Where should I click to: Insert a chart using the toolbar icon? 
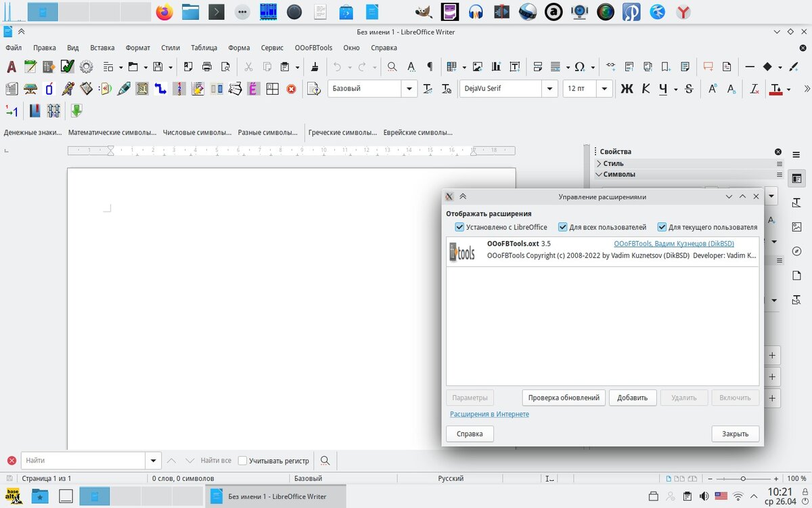496,67
